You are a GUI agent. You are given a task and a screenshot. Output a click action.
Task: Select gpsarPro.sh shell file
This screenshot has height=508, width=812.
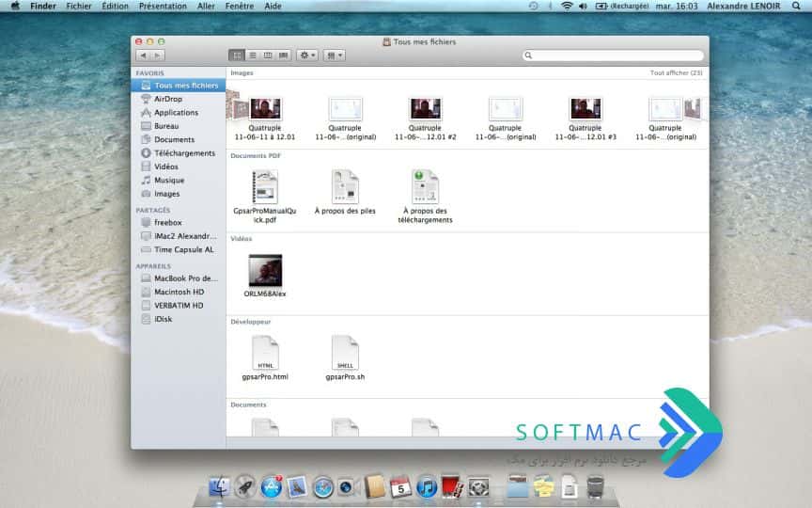[x=345, y=358]
